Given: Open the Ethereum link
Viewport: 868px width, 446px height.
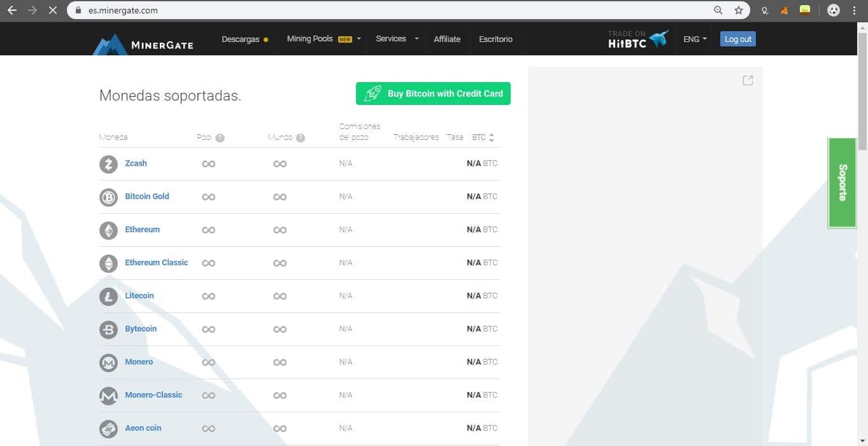Looking at the screenshot, I should [142, 230].
